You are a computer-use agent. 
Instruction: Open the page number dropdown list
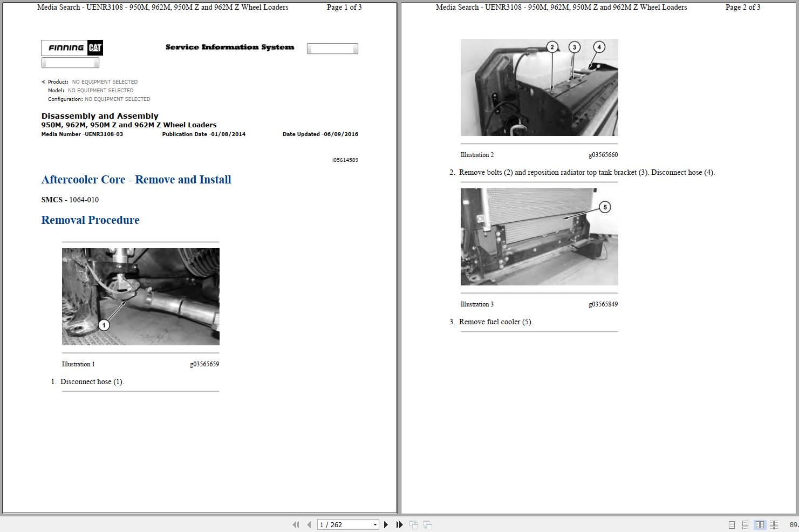[x=375, y=524]
